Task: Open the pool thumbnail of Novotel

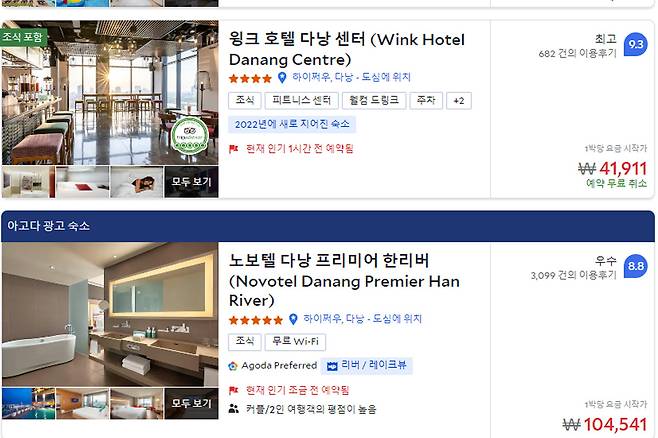Action: [29, 403]
